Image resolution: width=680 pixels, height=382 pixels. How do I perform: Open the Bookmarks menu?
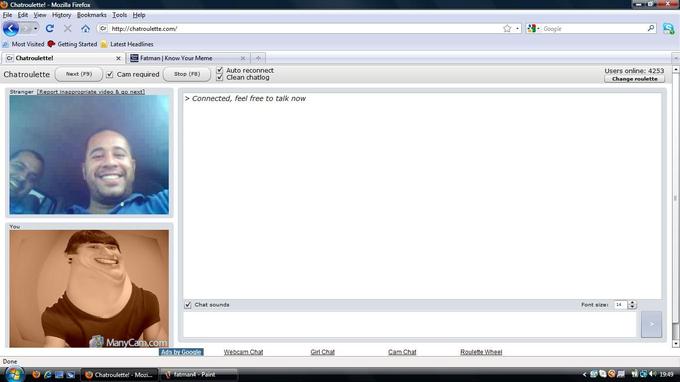pos(92,15)
